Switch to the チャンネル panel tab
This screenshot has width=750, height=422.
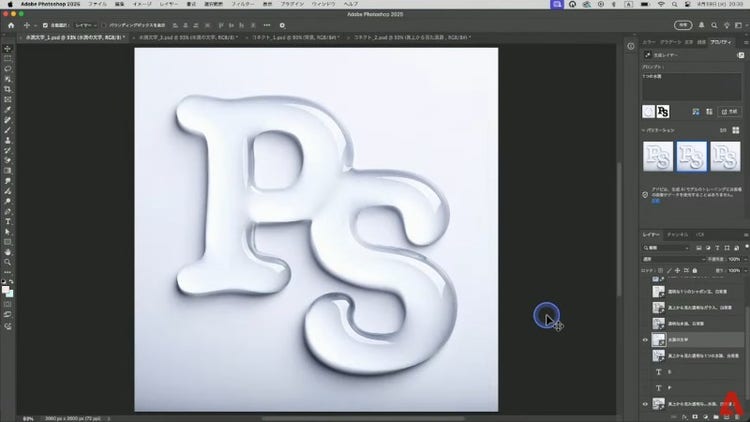tap(677, 233)
